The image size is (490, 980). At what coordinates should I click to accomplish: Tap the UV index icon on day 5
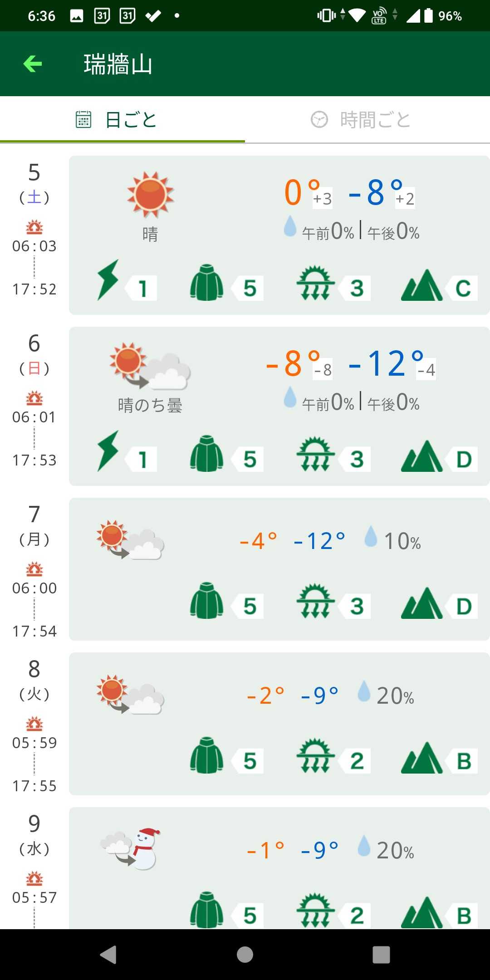(315, 283)
